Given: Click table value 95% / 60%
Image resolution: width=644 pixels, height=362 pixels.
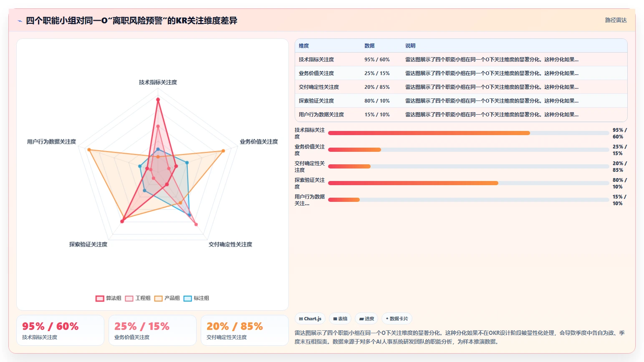Looking at the screenshot, I should tap(377, 60).
